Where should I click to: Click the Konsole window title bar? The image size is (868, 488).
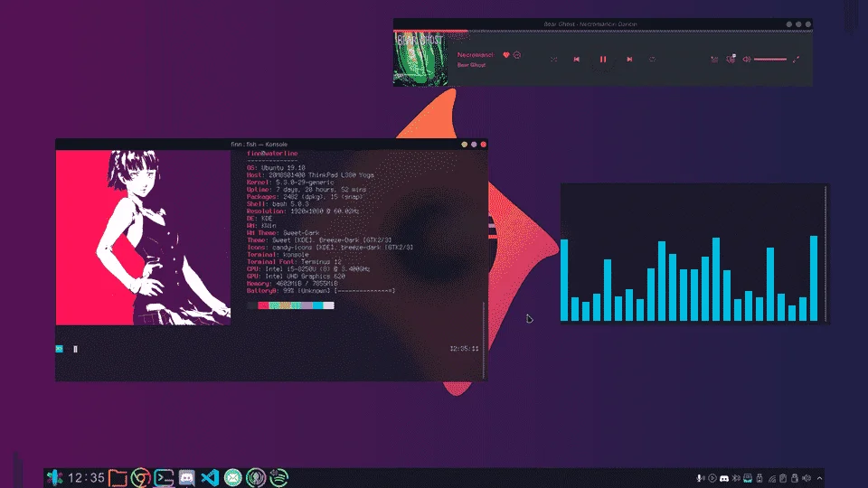271,145
